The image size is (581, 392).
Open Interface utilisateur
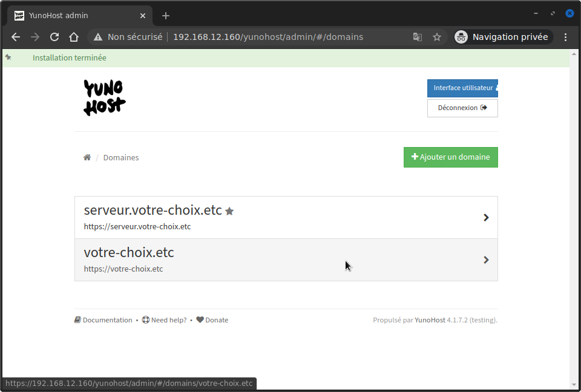pos(462,88)
